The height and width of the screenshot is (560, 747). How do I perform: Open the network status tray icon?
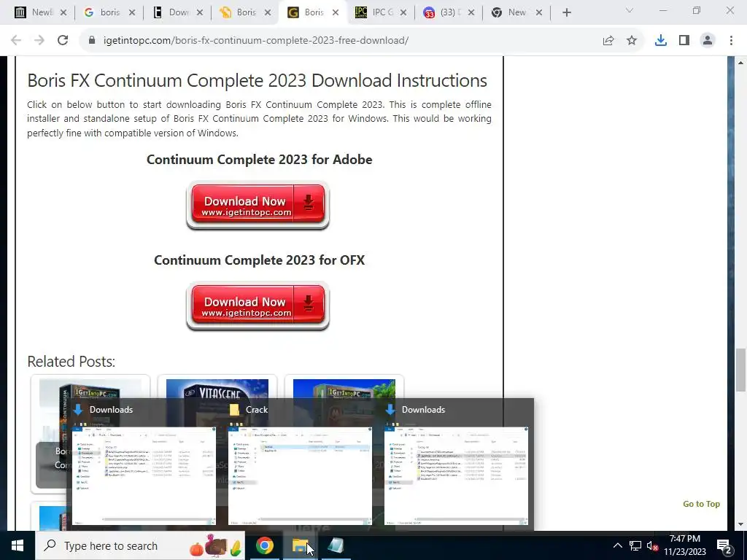(x=635, y=545)
